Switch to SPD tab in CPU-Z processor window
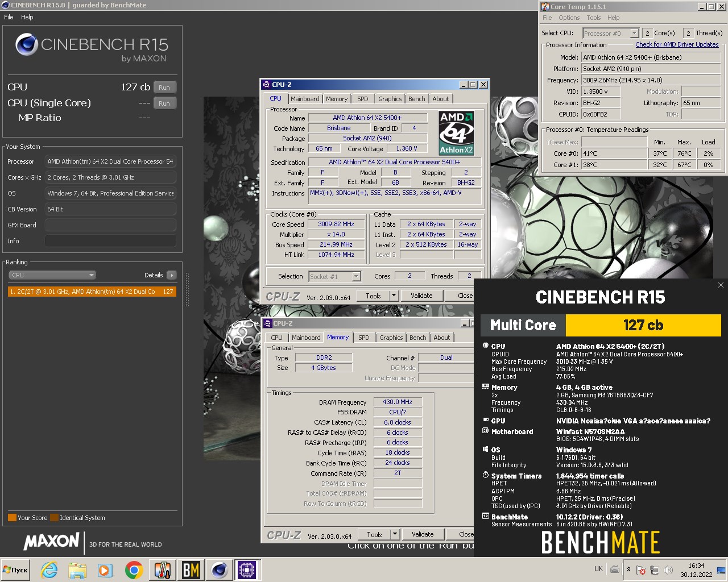728x582 pixels. [363, 99]
